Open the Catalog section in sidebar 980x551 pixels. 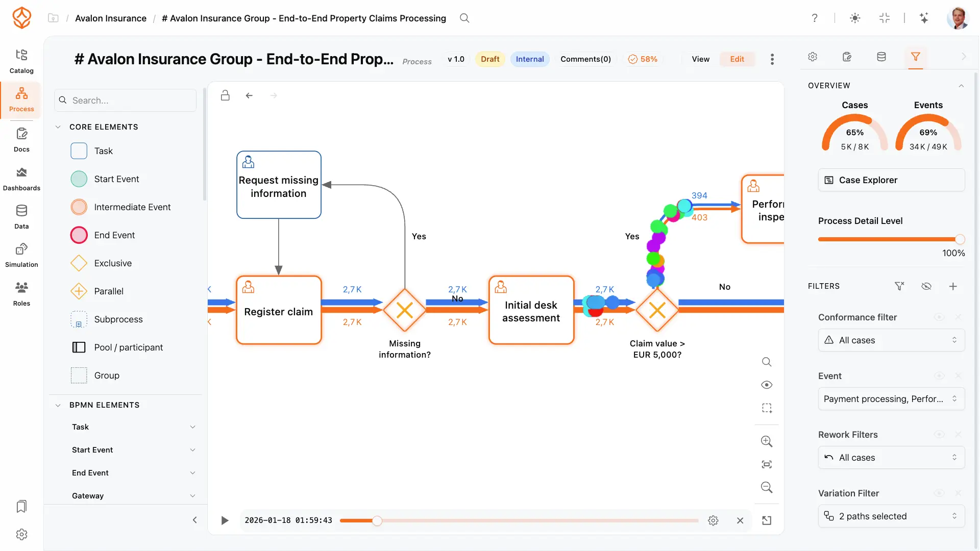coord(21,61)
